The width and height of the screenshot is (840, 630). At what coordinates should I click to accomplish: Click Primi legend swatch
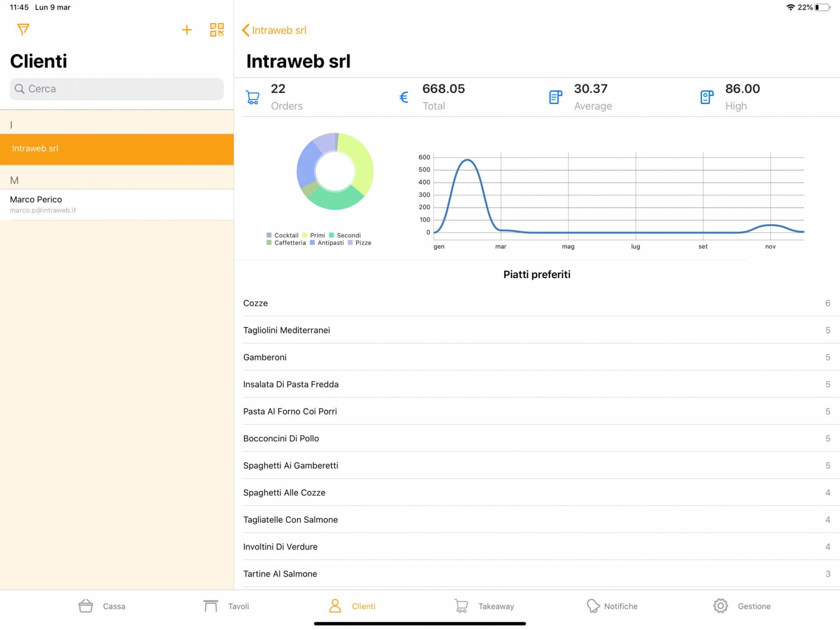[x=304, y=235]
